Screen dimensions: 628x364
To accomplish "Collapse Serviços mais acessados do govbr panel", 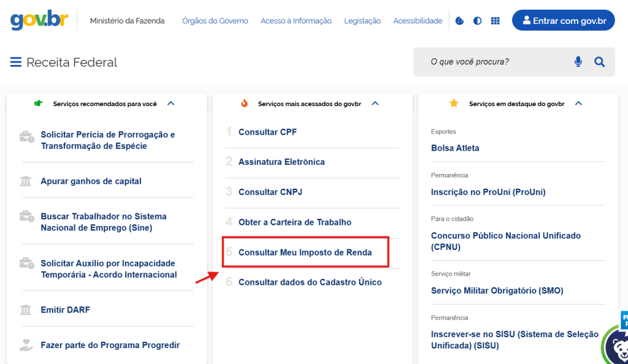I will (x=375, y=104).
